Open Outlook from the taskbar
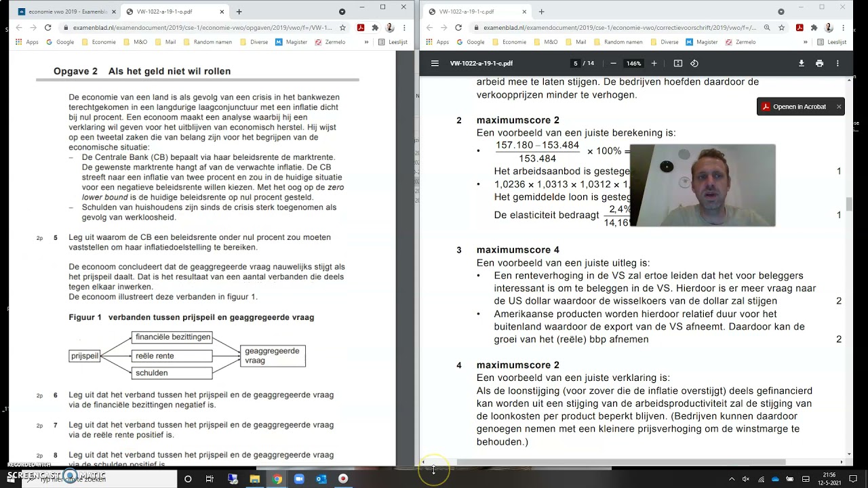Image resolution: width=868 pixels, height=488 pixels. (321, 479)
